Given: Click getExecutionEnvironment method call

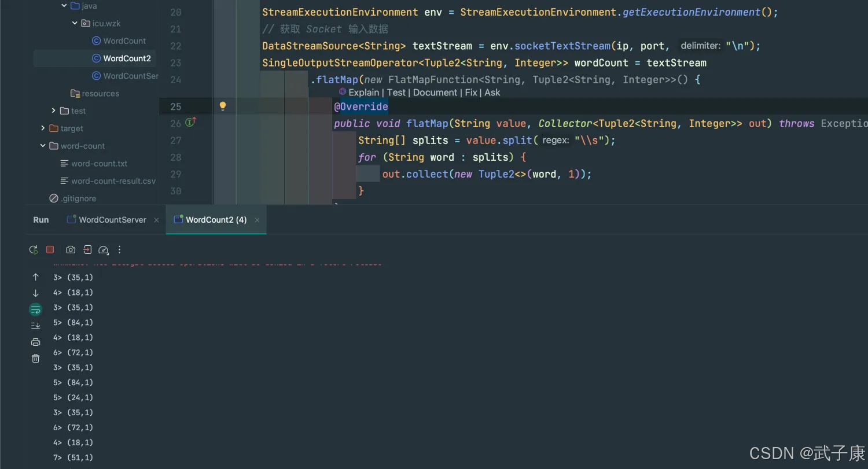Looking at the screenshot, I should (692, 12).
